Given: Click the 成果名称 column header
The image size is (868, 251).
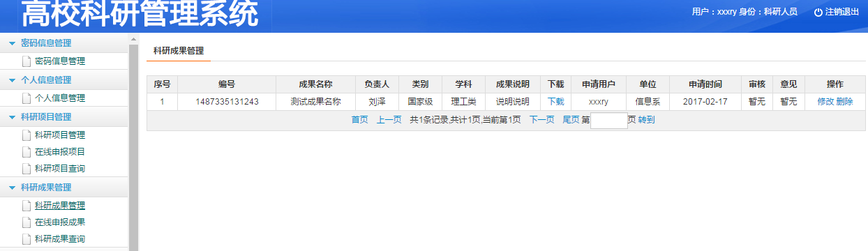Looking at the screenshot, I should 315,84.
